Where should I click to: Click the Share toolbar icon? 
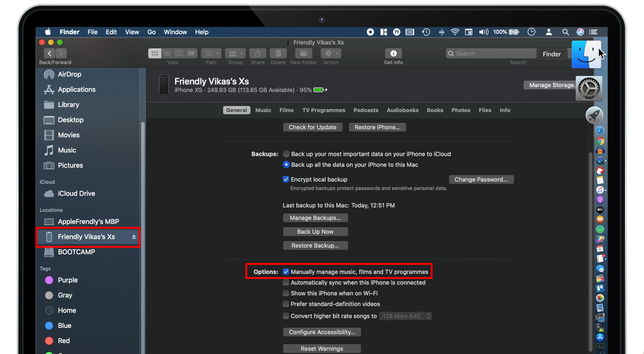click(x=258, y=53)
